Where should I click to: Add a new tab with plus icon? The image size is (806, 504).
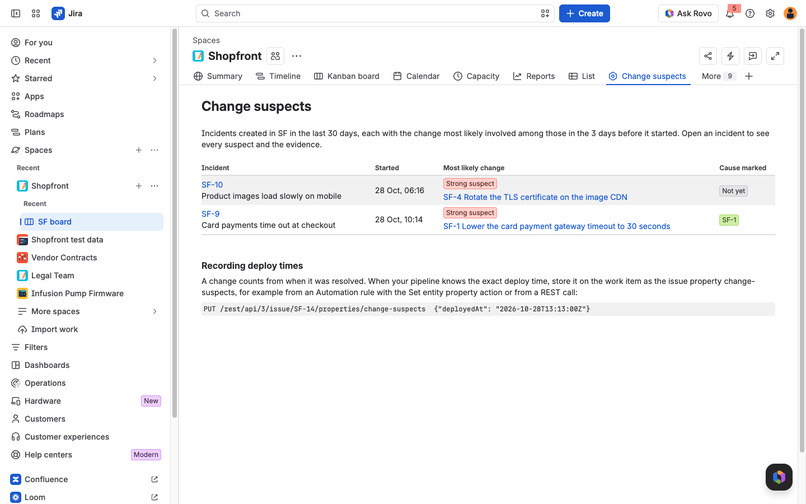coord(749,76)
